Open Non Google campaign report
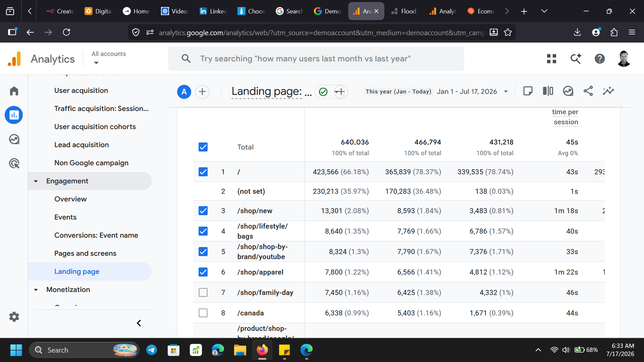 pyautogui.click(x=91, y=163)
